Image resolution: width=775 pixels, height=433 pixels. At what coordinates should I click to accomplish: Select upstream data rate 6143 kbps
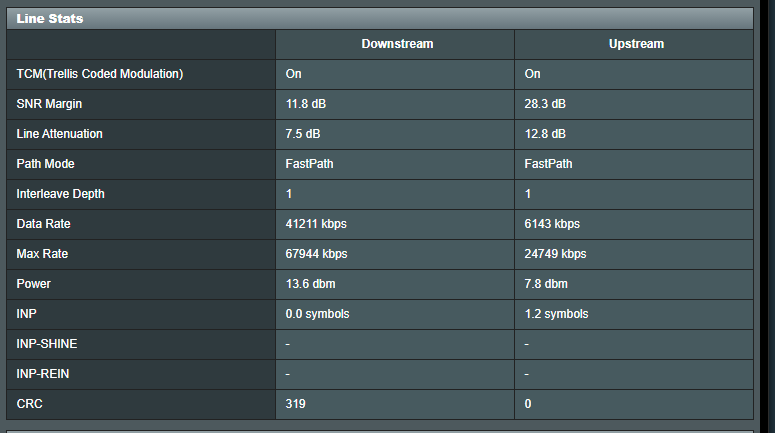point(552,224)
